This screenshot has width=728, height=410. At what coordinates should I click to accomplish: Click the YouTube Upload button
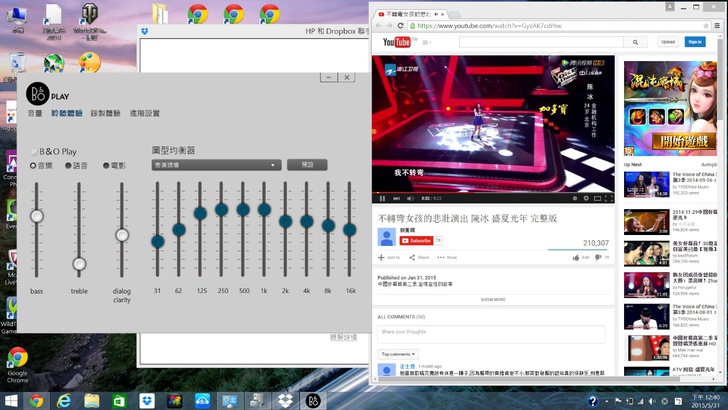tap(668, 42)
